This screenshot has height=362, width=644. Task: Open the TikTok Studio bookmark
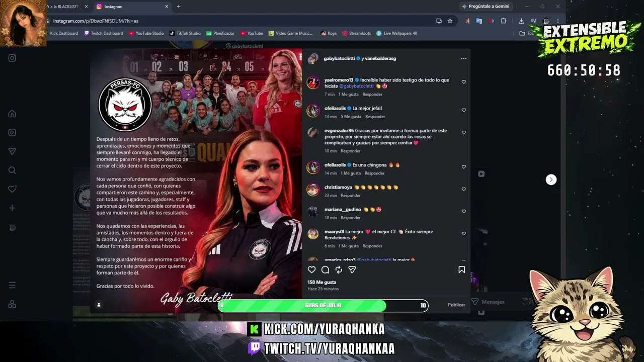(x=185, y=33)
